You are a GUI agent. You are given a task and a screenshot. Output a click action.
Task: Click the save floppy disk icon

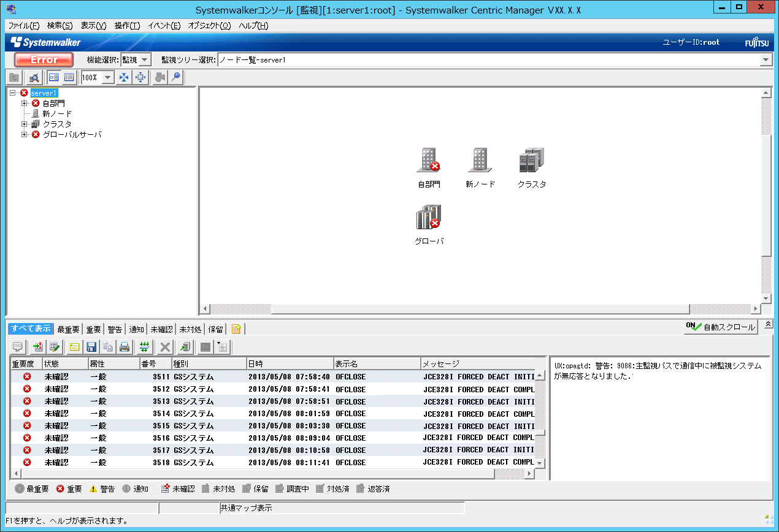click(91, 347)
